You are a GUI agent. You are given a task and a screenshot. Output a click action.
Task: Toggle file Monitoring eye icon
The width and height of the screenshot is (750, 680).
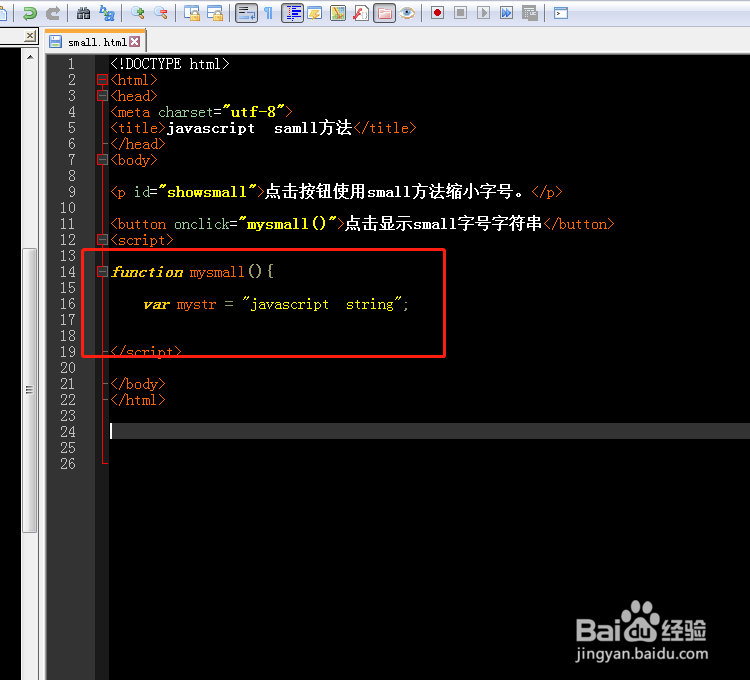coord(407,13)
